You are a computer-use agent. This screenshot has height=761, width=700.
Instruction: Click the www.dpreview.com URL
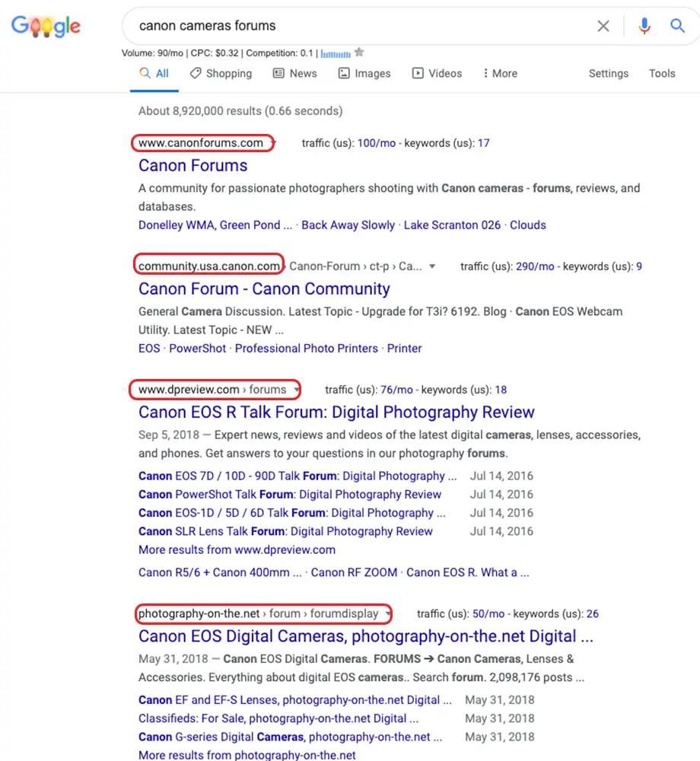(189, 390)
